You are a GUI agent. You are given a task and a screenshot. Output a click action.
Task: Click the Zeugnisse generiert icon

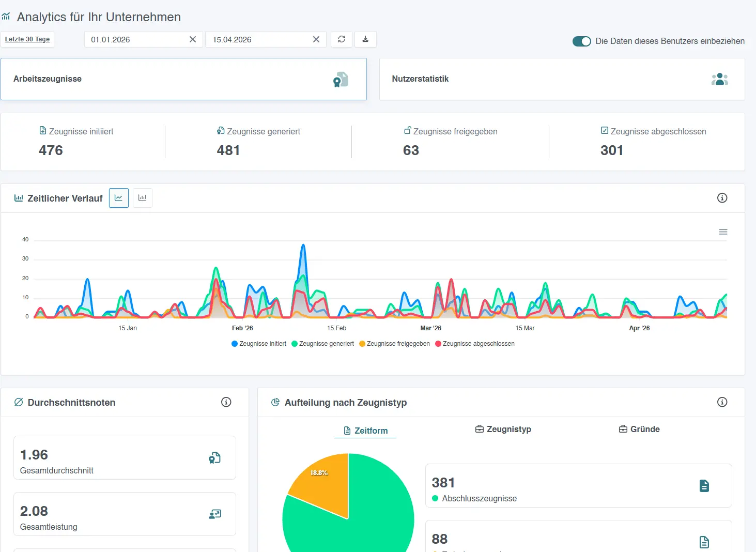221,131
